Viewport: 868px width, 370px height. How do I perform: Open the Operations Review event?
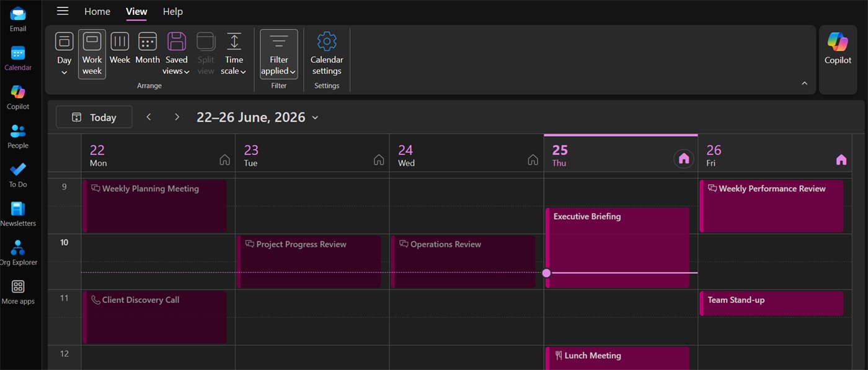point(463,261)
